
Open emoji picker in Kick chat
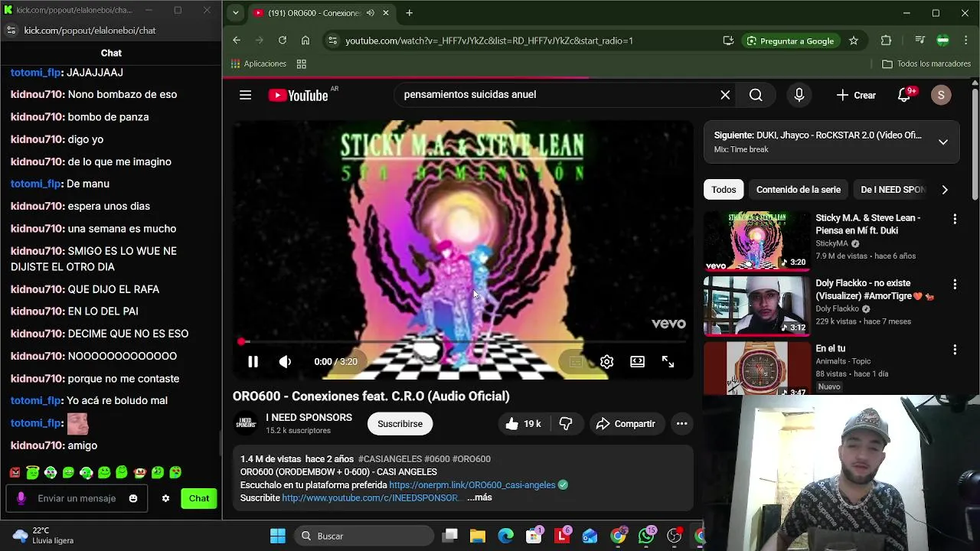pos(133,498)
